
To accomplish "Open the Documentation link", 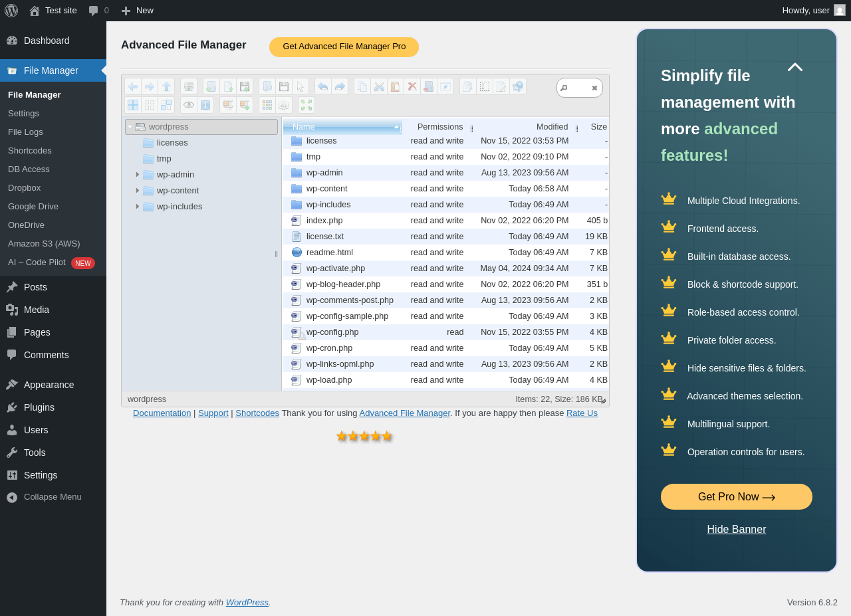I will point(162,413).
